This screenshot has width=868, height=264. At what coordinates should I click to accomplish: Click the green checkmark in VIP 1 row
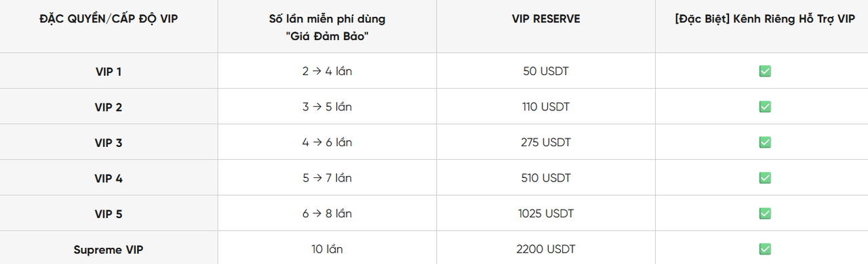coord(765,71)
